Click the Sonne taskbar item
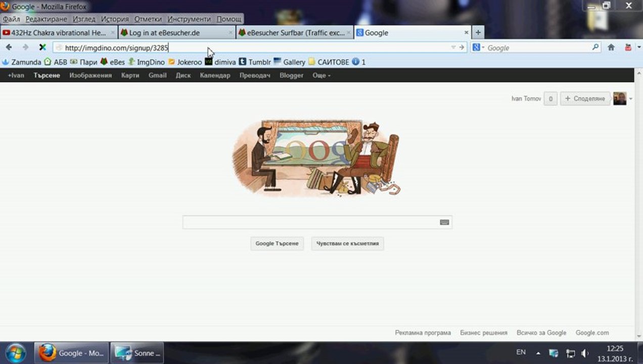Image resolution: width=643 pixels, height=364 pixels. click(137, 353)
